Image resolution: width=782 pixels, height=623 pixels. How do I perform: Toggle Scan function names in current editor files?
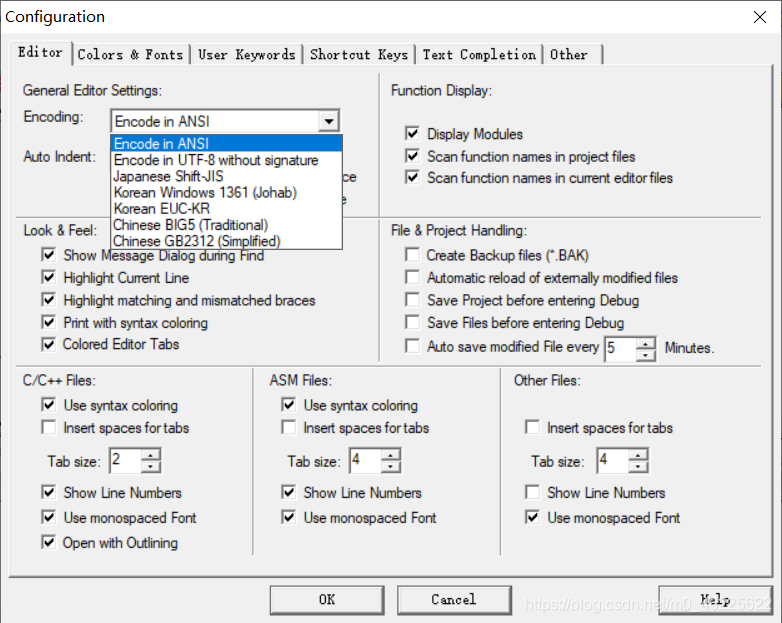(412, 178)
